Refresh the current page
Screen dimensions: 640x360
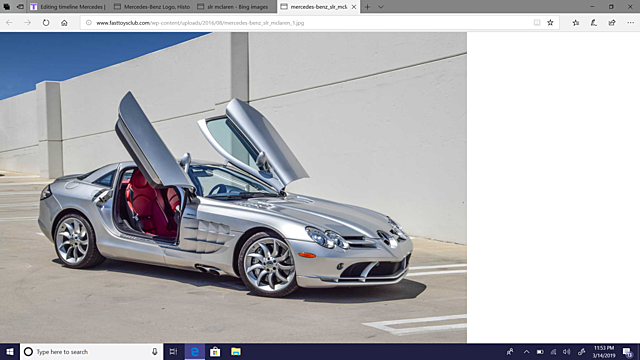46,23
